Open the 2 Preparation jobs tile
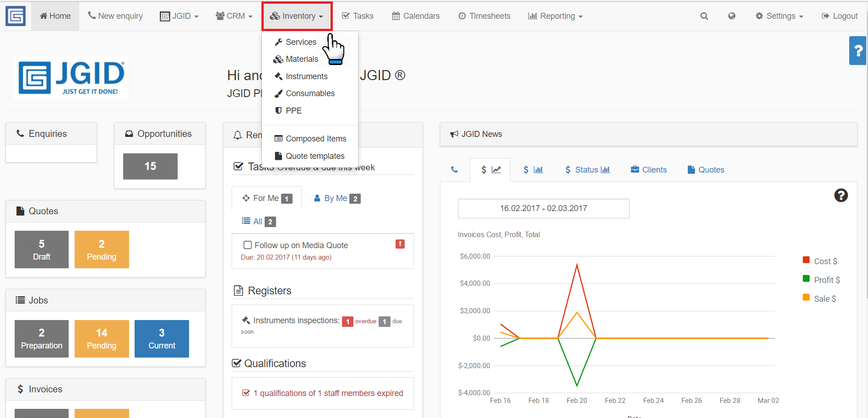This screenshot has width=868, height=418. (x=42, y=339)
